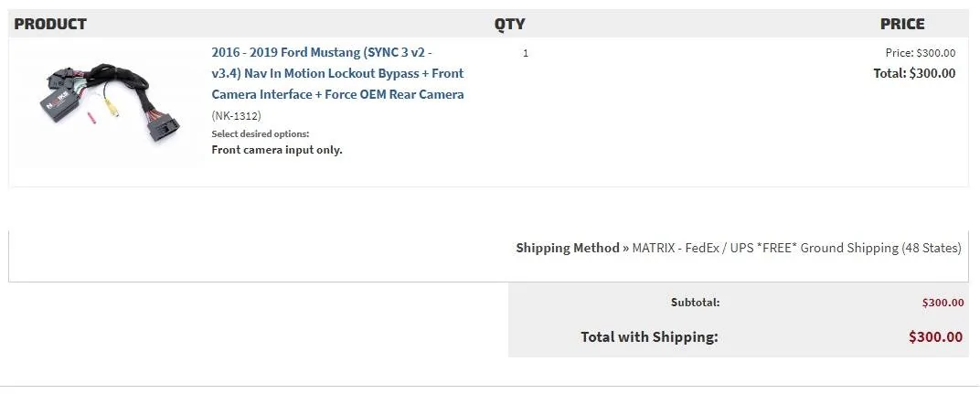Click the PRODUCT column header
The height and width of the screenshot is (394, 980).
pos(50,25)
